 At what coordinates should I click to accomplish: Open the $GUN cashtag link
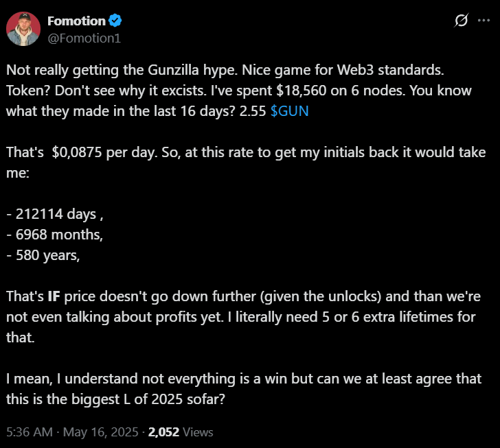tap(290, 111)
